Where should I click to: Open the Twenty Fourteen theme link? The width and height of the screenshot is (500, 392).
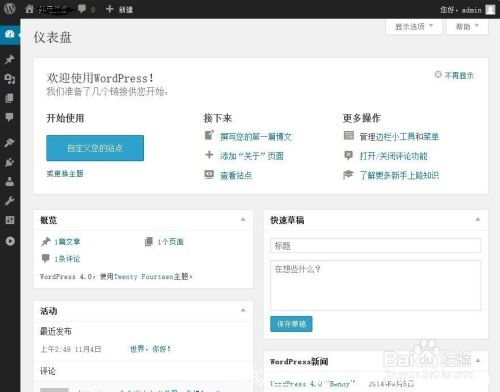144,276
